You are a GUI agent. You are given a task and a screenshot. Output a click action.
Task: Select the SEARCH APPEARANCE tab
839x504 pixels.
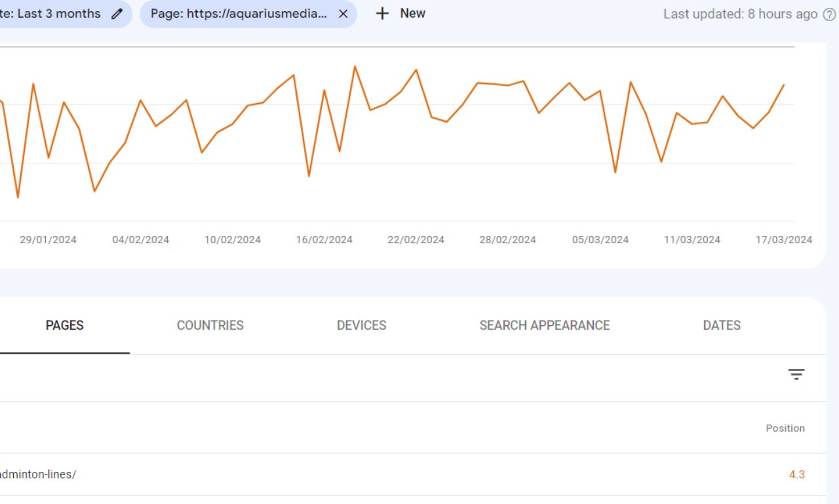(x=545, y=326)
